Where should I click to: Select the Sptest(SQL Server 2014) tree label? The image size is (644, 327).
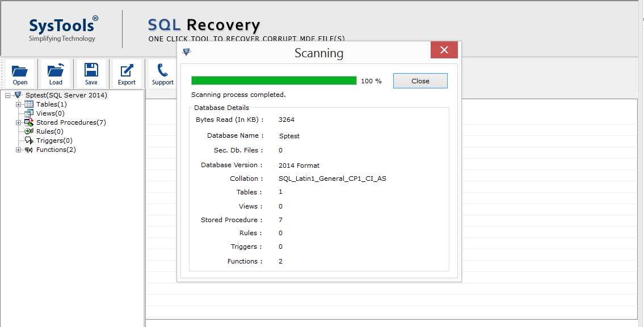point(66,95)
